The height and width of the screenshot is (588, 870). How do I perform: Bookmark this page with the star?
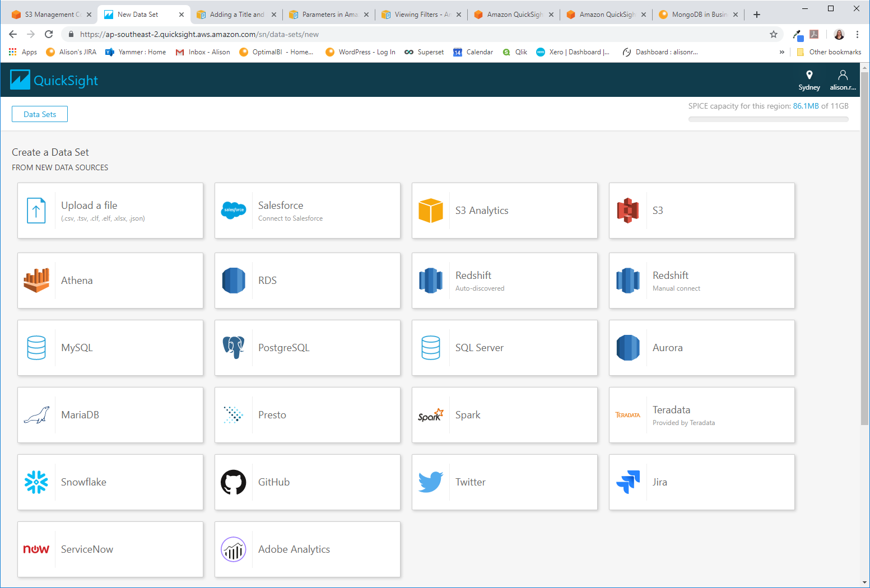pyautogui.click(x=774, y=34)
